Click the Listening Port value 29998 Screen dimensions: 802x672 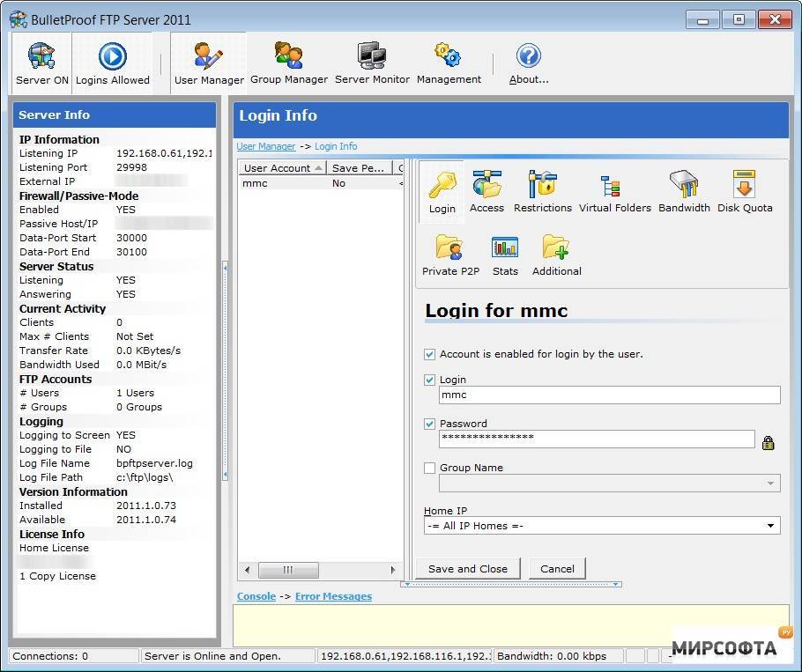[131, 167]
